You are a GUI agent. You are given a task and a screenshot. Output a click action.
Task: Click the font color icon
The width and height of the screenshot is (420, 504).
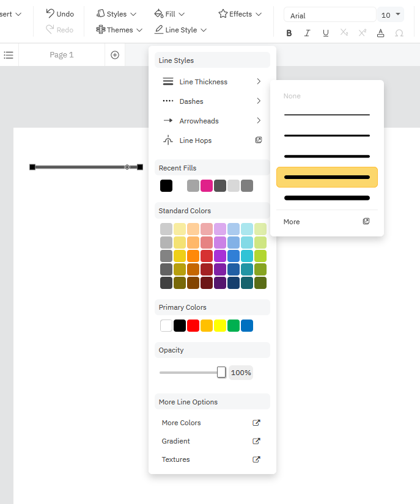(381, 33)
